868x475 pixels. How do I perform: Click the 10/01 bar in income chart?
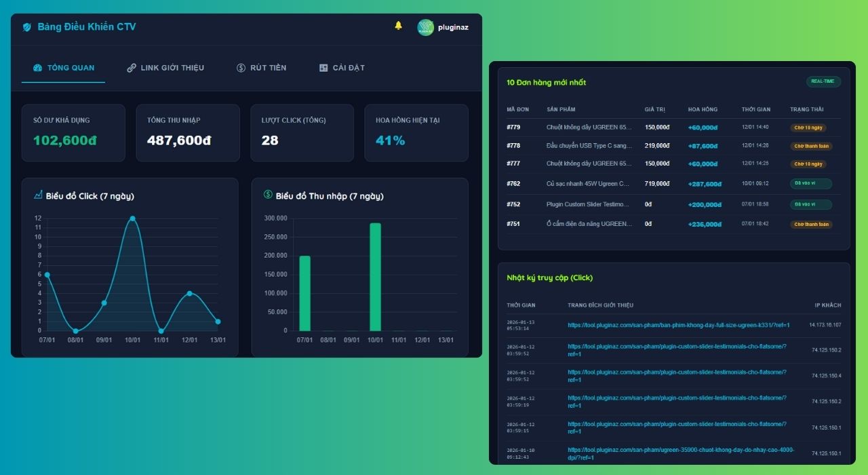375,277
